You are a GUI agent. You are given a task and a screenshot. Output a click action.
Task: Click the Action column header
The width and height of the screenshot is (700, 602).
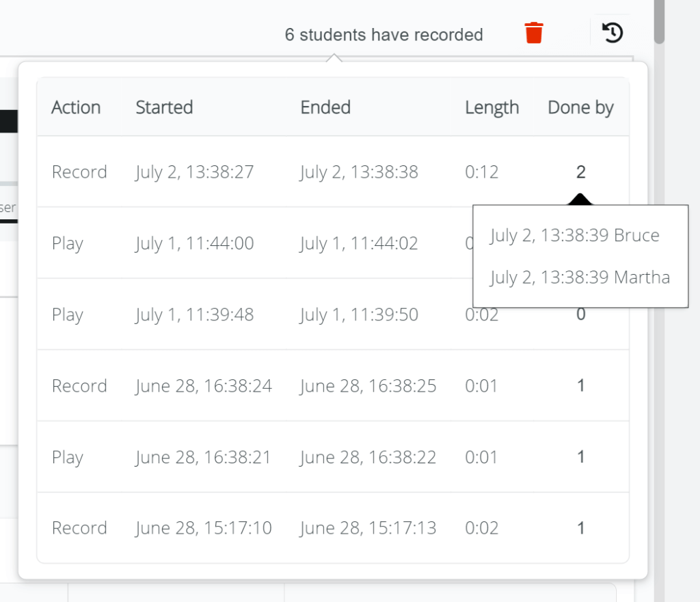[x=76, y=107]
